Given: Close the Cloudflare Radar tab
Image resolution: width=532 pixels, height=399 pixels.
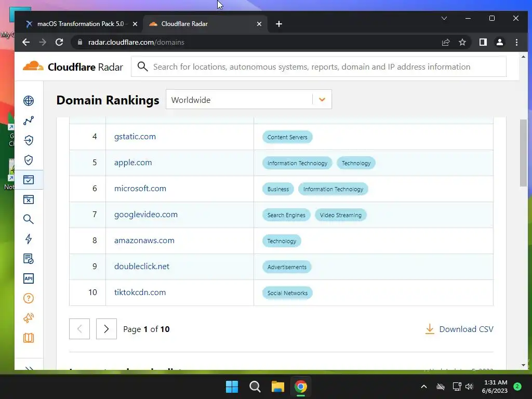Looking at the screenshot, I should [x=259, y=24].
